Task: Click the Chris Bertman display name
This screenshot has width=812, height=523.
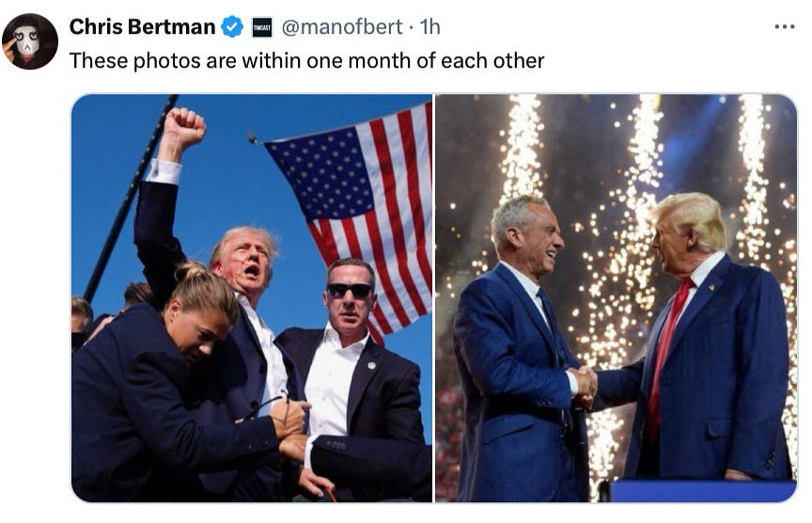Action: coord(142,26)
